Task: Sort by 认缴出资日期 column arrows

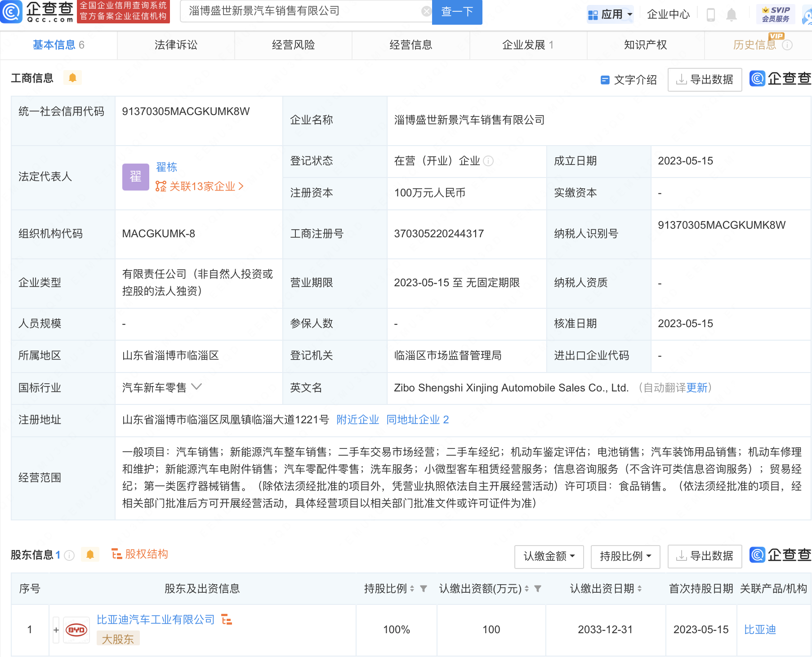Action: point(639,589)
